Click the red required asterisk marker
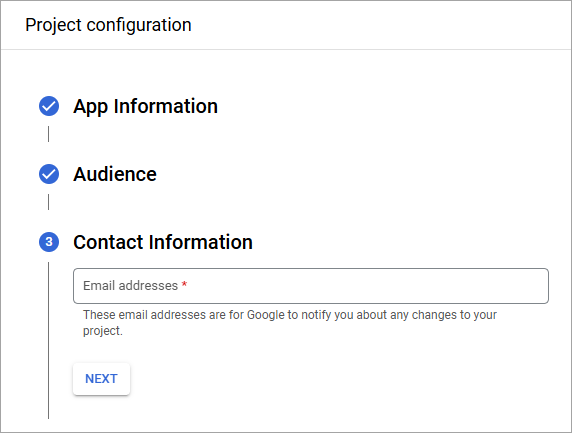 (184, 285)
